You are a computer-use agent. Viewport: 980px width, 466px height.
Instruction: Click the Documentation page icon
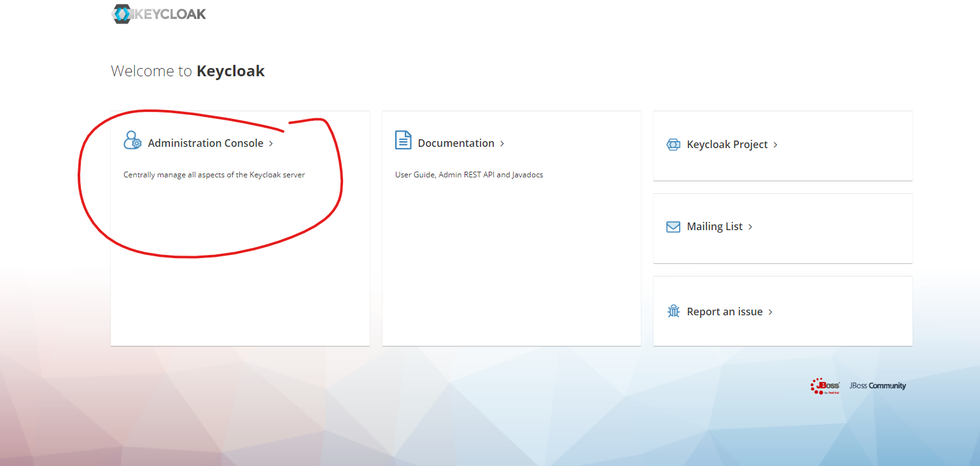403,140
